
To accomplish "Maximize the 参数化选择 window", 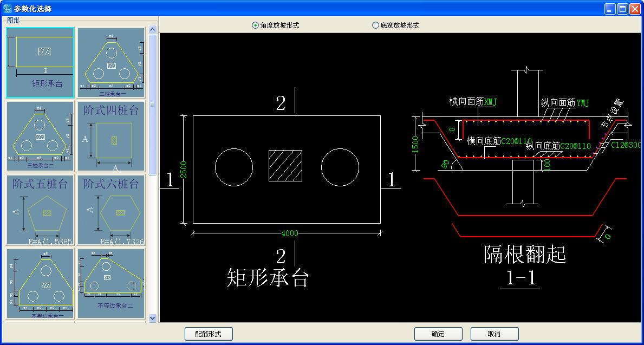I will point(623,9).
